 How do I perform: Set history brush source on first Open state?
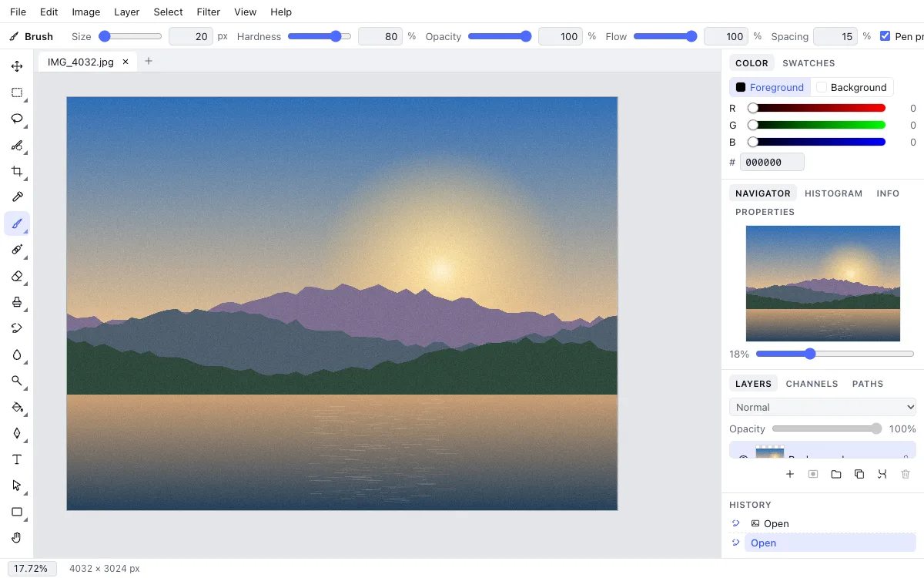pyautogui.click(x=736, y=523)
